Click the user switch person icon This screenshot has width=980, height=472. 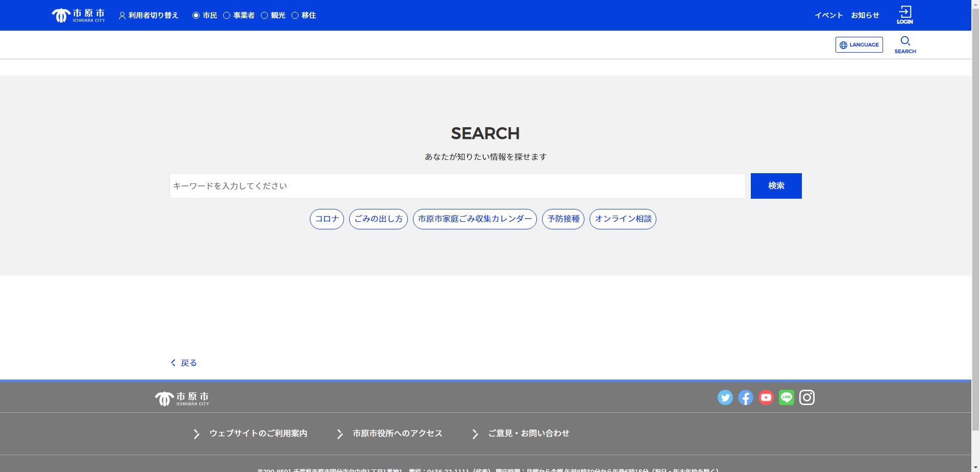[122, 16]
